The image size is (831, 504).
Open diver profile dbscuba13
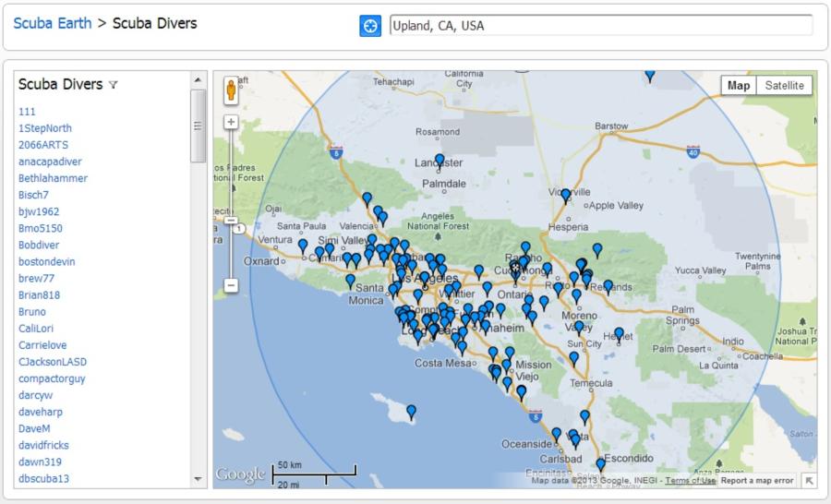click(x=44, y=478)
